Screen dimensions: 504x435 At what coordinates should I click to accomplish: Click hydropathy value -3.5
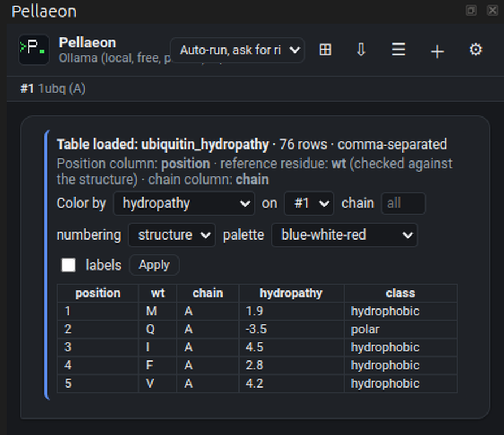pyautogui.click(x=256, y=329)
